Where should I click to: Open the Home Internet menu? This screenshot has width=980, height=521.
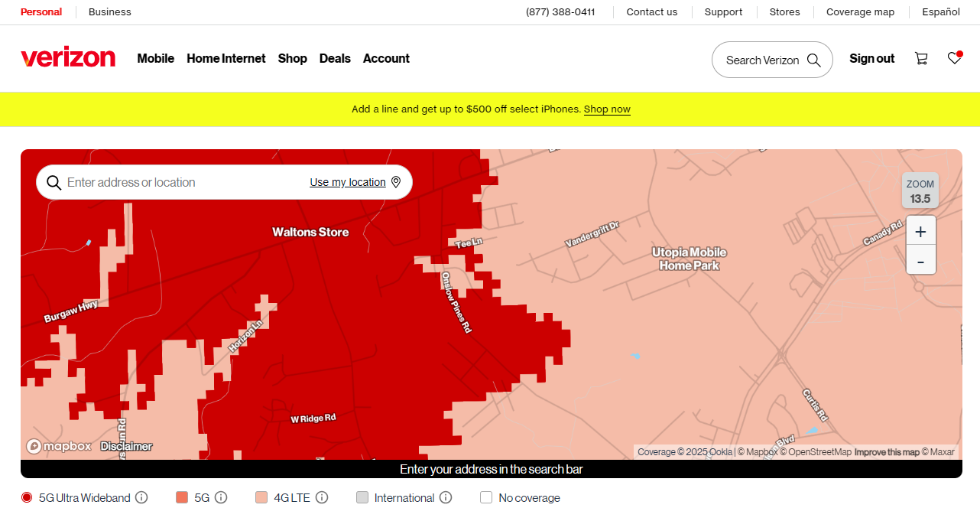click(226, 58)
